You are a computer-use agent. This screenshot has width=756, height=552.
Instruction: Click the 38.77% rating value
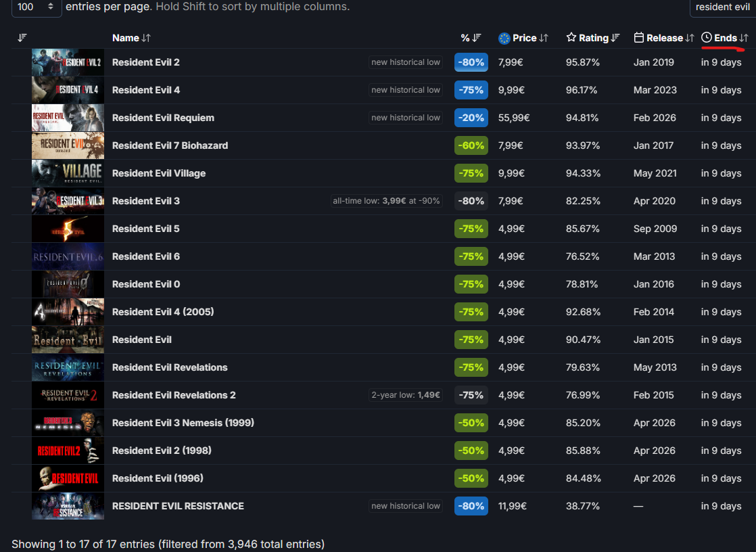pyautogui.click(x=583, y=506)
